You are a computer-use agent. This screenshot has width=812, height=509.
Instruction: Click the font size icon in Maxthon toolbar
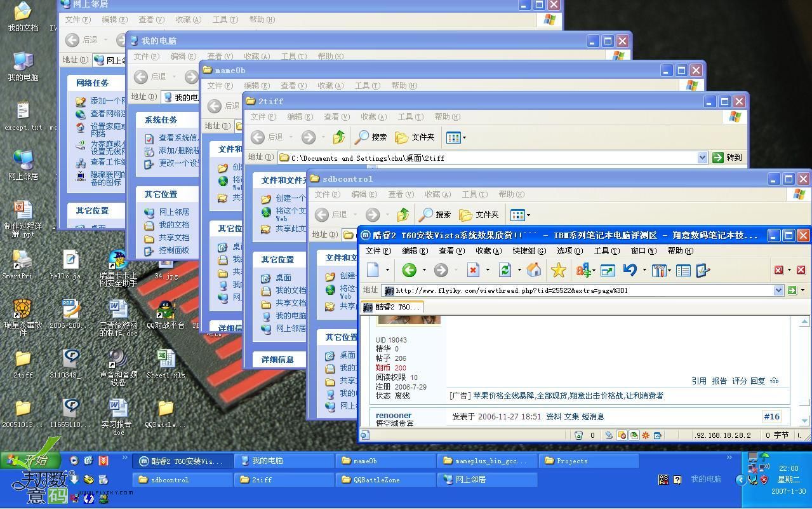click(x=582, y=270)
